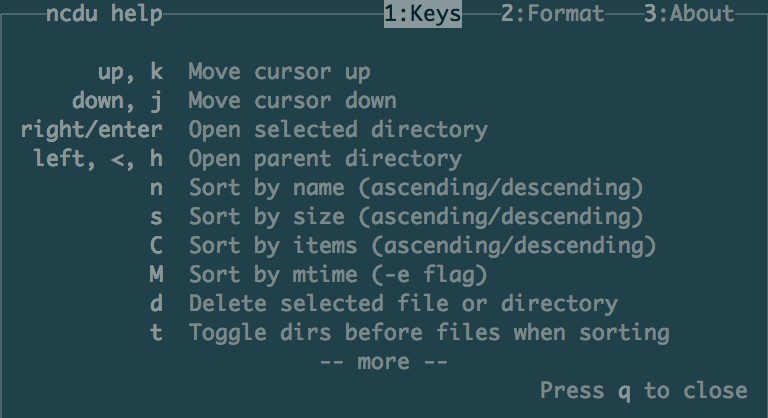Click 'Sort by items' help line

pos(422,246)
